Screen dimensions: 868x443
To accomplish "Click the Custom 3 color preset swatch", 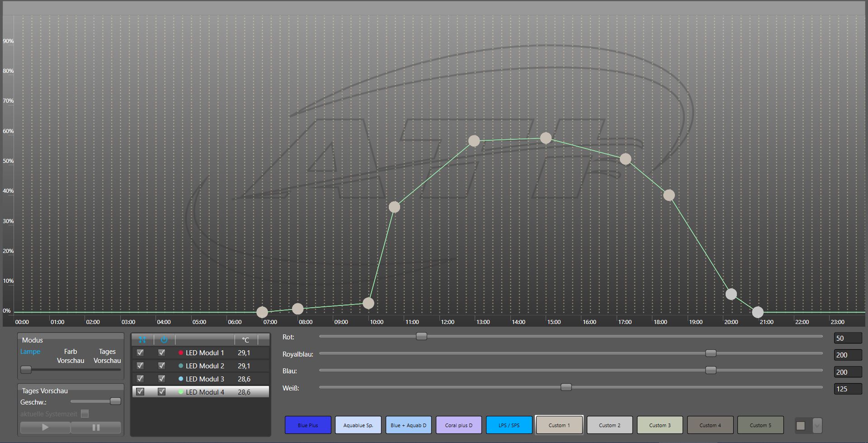I will coord(660,425).
